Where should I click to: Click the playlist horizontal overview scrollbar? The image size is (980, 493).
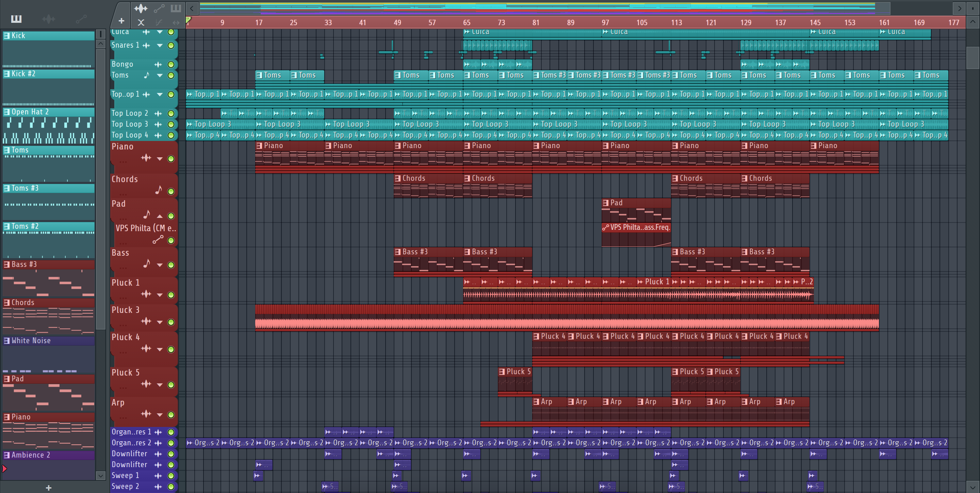pos(544,8)
